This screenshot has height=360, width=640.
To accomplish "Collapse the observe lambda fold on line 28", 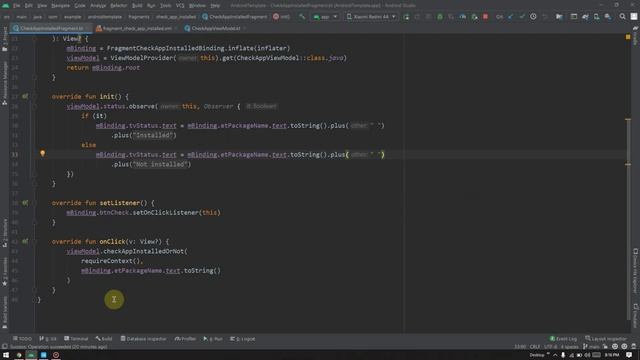I will 35,107.
